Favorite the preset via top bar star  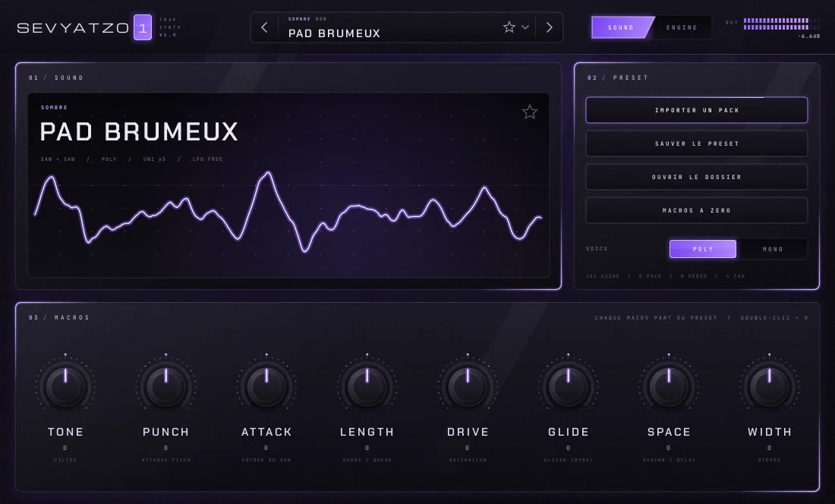tap(509, 27)
